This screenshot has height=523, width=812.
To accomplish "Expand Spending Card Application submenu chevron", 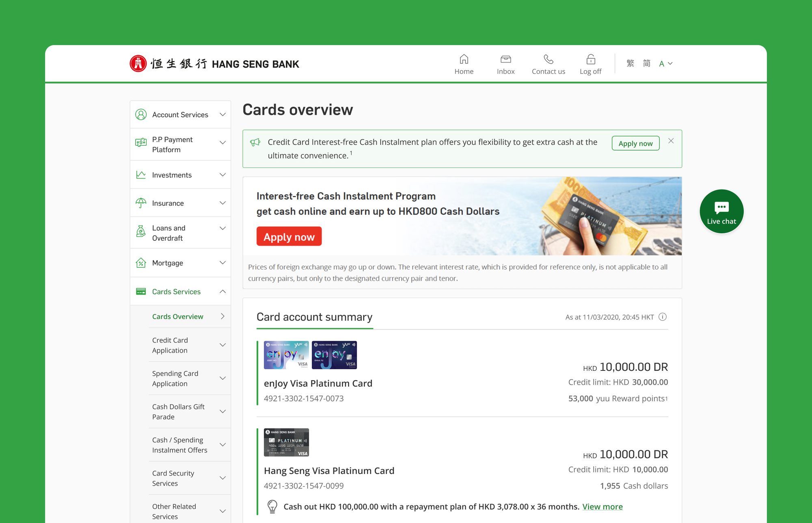I will pos(222,378).
